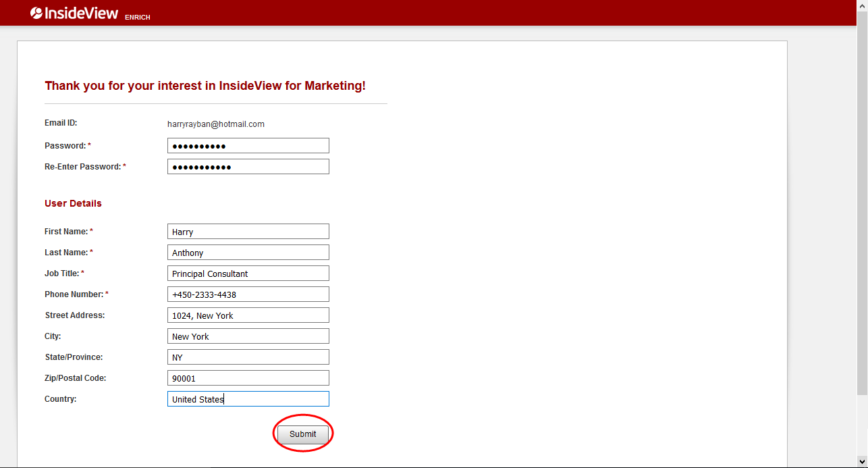Click the Submit button
868x468 pixels.
[x=303, y=434]
